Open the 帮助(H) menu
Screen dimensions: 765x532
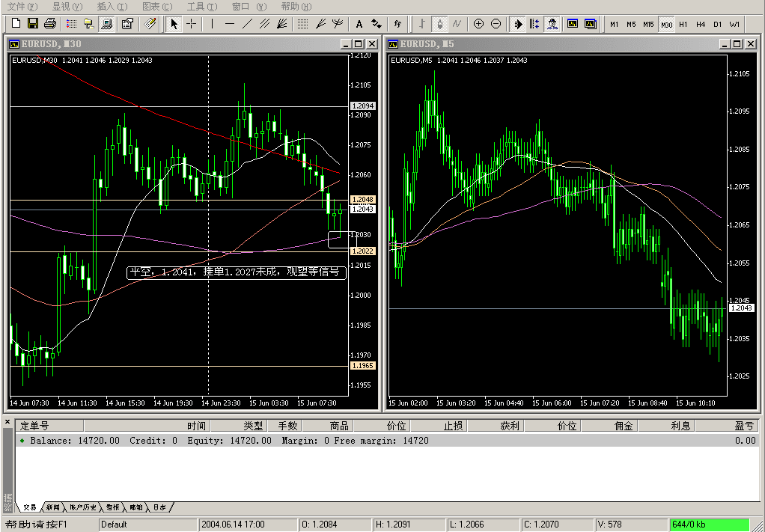(x=296, y=6)
